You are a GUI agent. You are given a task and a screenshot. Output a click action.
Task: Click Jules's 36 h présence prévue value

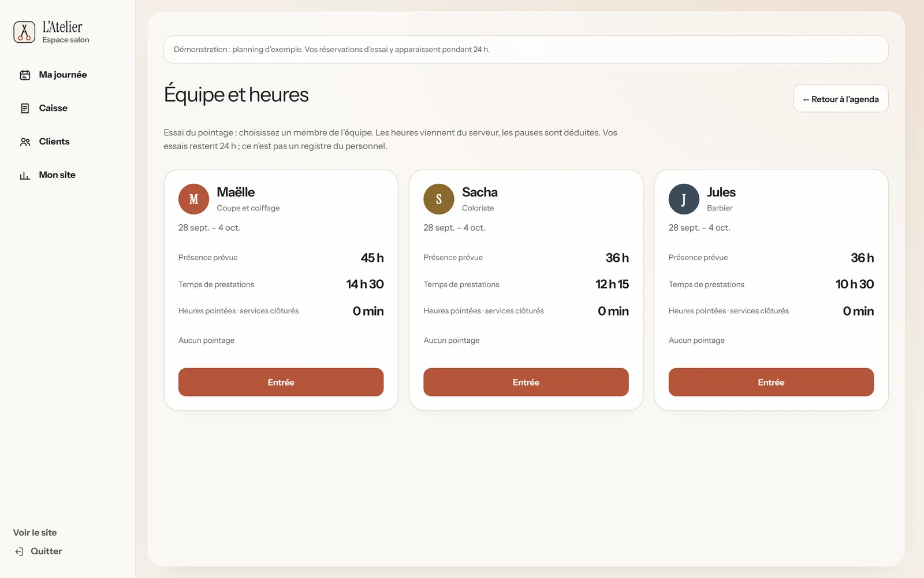click(862, 258)
